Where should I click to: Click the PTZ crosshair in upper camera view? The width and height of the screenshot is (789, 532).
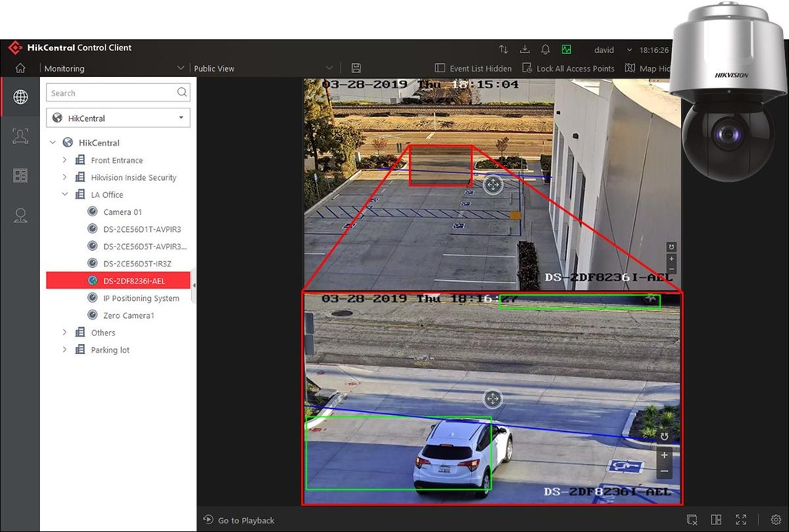pos(493,185)
